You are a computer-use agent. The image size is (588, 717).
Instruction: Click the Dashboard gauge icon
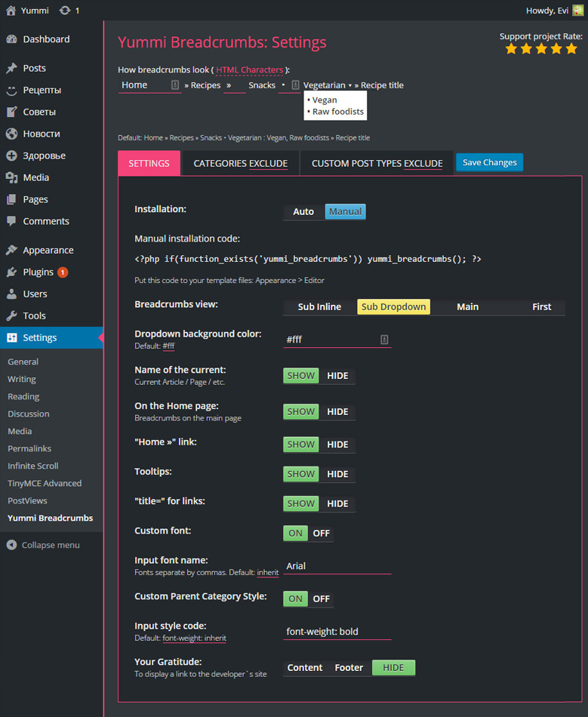(11, 39)
